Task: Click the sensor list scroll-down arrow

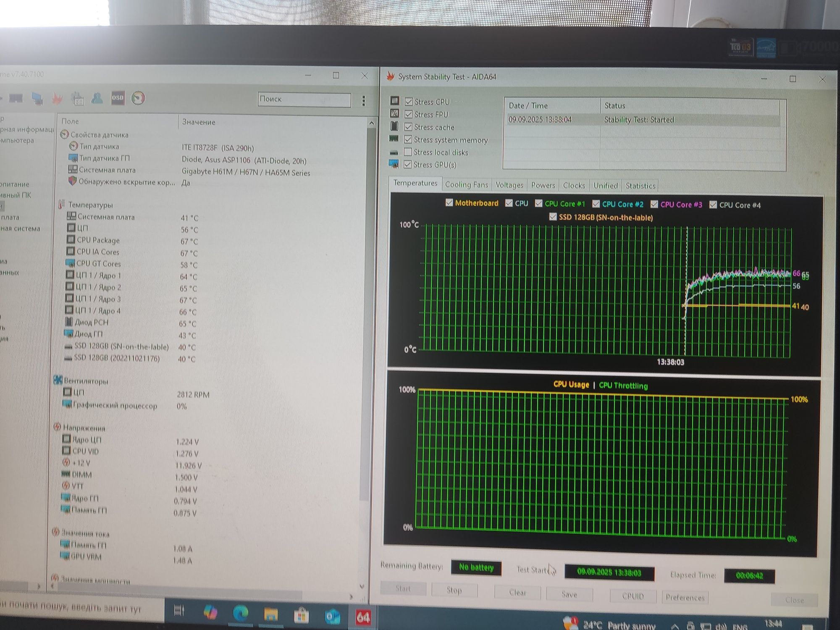Action: click(x=362, y=586)
